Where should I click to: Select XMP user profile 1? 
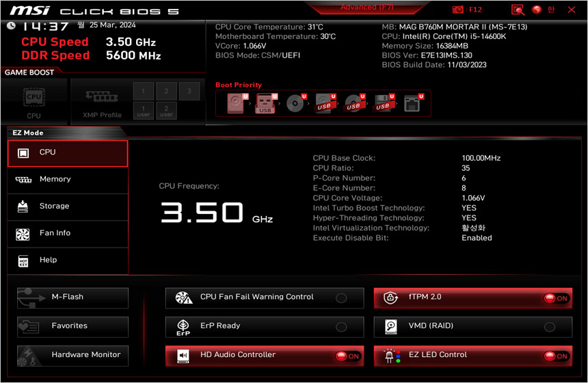pos(144,111)
